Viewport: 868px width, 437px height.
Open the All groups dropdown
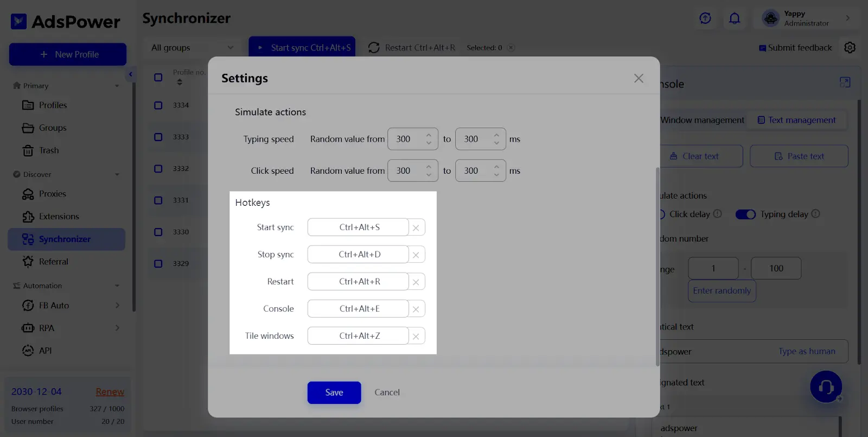pos(192,48)
